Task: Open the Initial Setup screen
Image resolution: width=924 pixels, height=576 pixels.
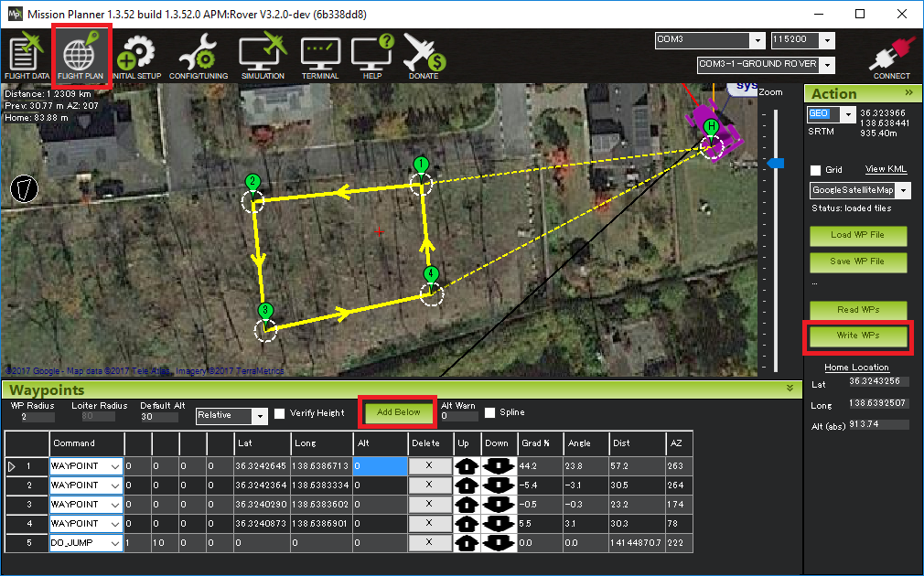Action: point(137,56)
